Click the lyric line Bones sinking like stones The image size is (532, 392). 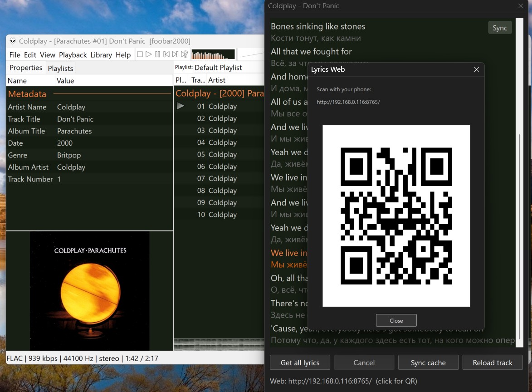(318, 26)
